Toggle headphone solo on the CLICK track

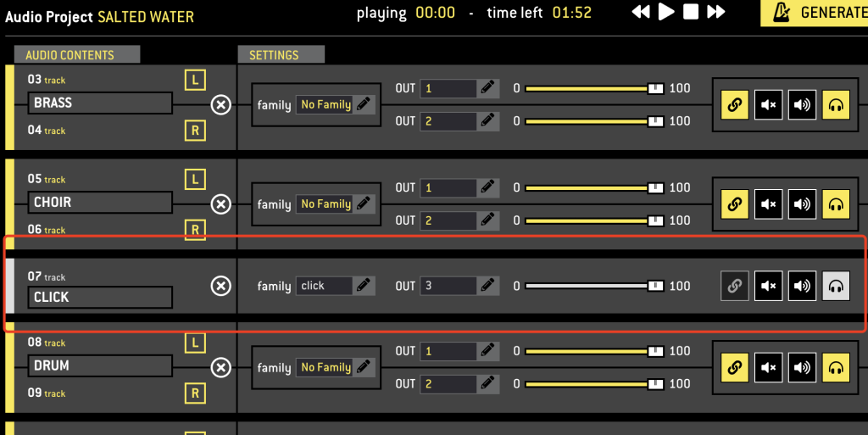836,286
